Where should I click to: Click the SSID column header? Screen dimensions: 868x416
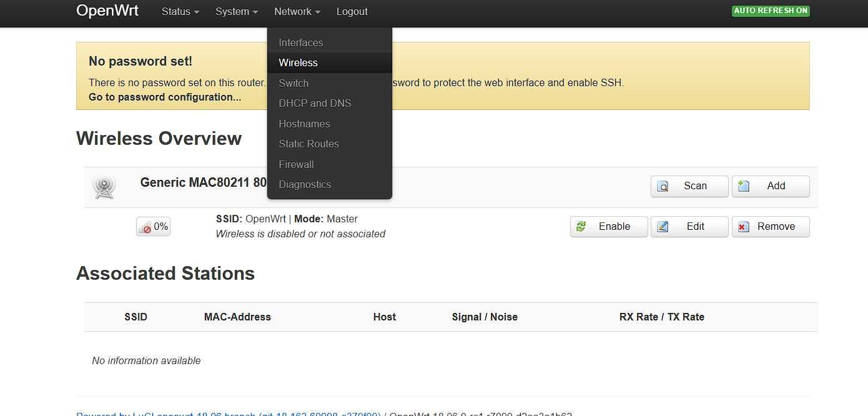coord(136,317)
